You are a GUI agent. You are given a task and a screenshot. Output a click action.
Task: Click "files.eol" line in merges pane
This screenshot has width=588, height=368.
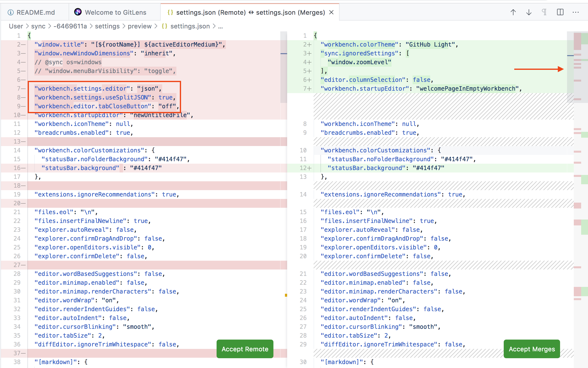click(352, 212)
